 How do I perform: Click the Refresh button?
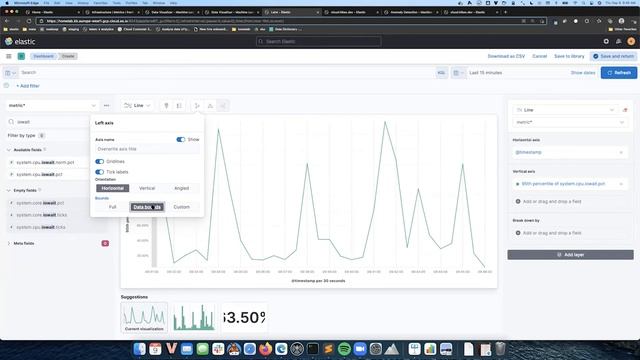pyautogui.click(x=619, y=73)
